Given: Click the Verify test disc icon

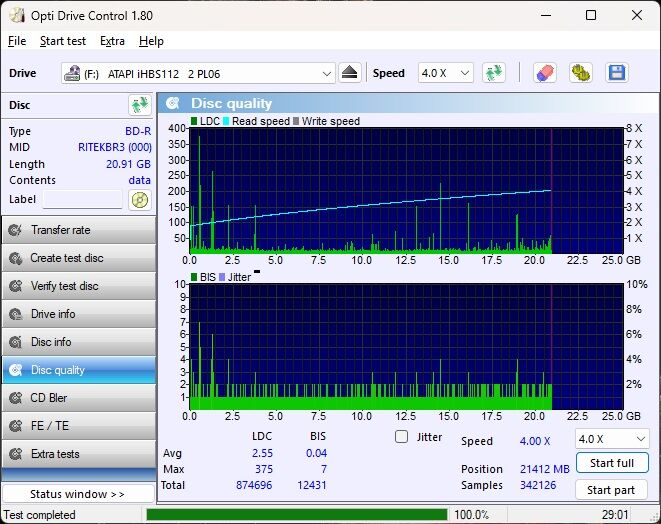Looking at the screenshot, I should click(x=16, y=286).
